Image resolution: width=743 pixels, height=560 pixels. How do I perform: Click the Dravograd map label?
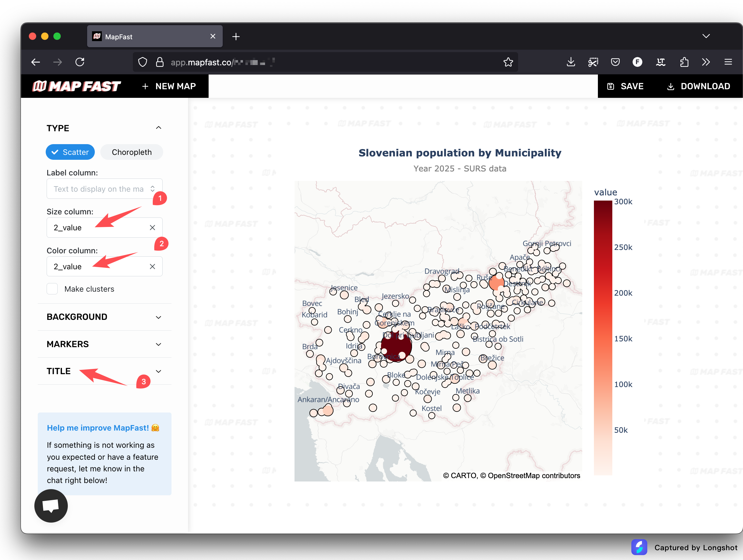point(442,271)
